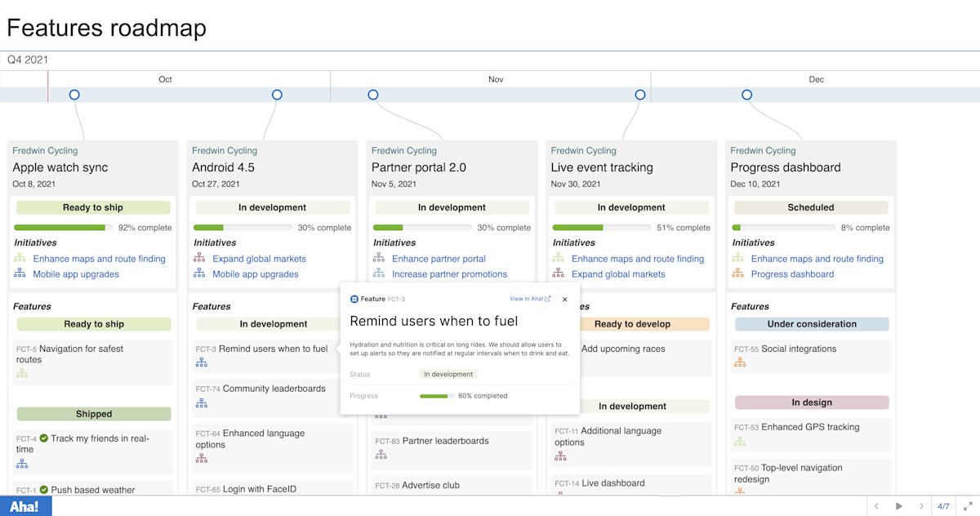Click the right chevron to advance the roadmap page
The image size is (980, 516).
pyautogui.click(x=921, y=505)
